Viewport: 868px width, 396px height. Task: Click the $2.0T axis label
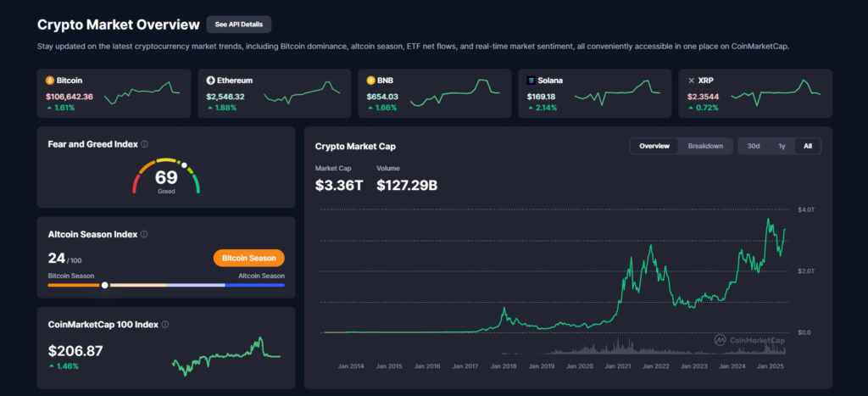(805, 271)
